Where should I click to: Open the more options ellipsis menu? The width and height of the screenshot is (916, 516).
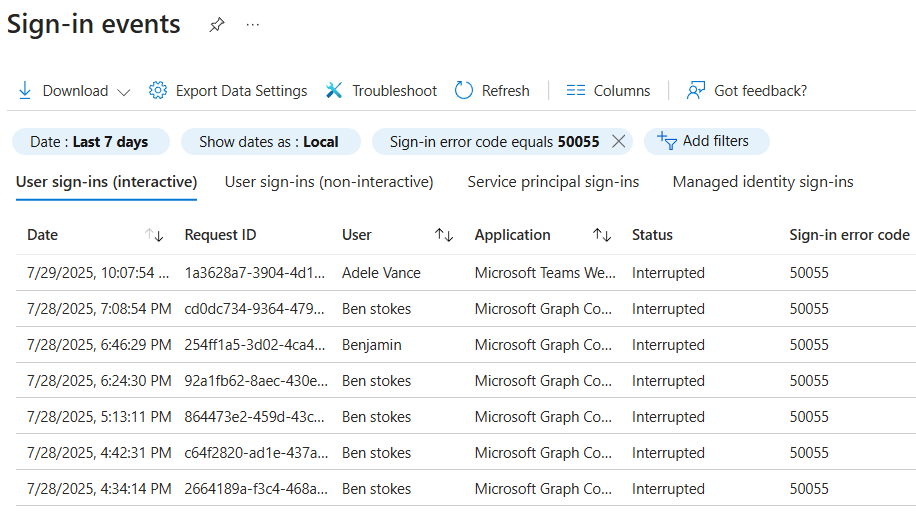coord(252,25)
